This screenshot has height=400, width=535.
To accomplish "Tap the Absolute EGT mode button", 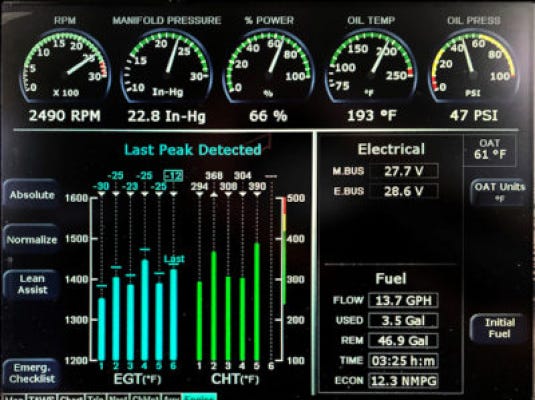I will pyautogui.click(x=31, y=195).
